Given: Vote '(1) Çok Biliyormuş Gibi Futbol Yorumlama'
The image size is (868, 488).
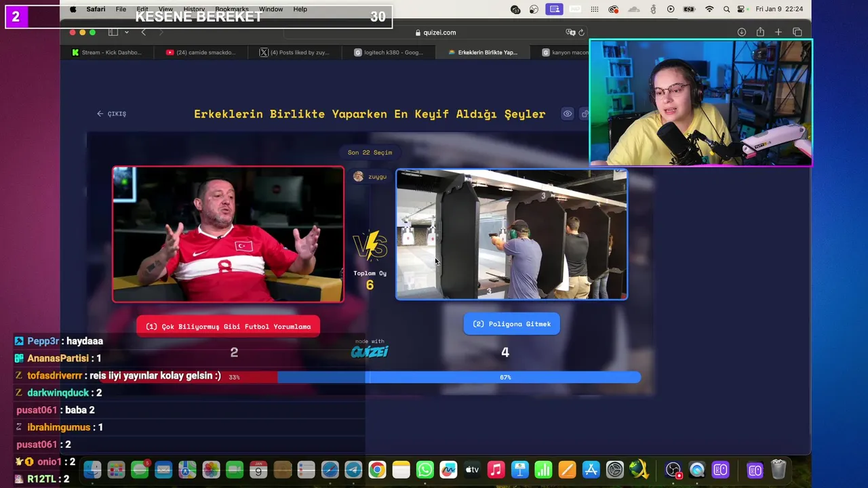Looking at the screenshot, I should click(228, 327).
